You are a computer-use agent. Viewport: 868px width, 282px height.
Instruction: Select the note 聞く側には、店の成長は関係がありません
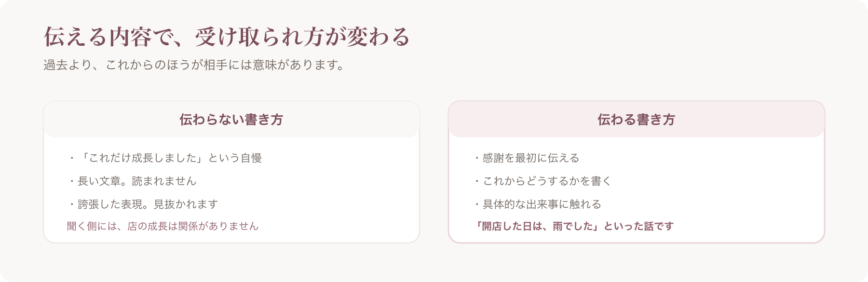click(163, 226)
